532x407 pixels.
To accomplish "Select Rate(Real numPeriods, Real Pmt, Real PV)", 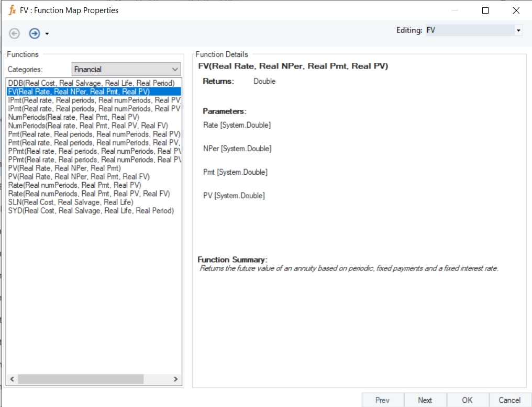I will pos(75,185).
